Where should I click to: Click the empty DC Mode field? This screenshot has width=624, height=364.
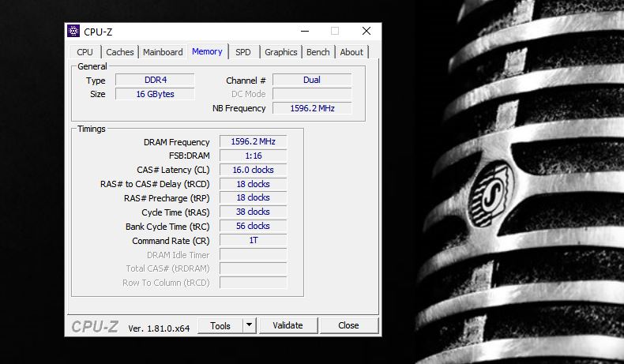[x=312, y=94]
